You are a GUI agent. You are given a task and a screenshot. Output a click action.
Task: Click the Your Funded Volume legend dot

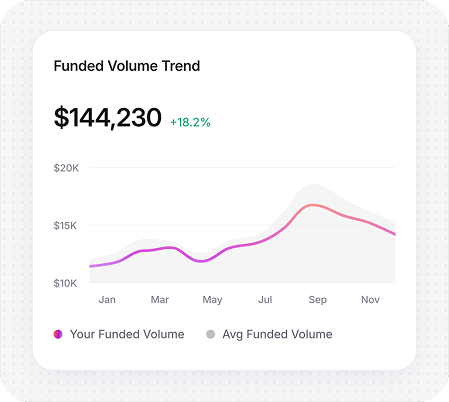coord(58,334)
